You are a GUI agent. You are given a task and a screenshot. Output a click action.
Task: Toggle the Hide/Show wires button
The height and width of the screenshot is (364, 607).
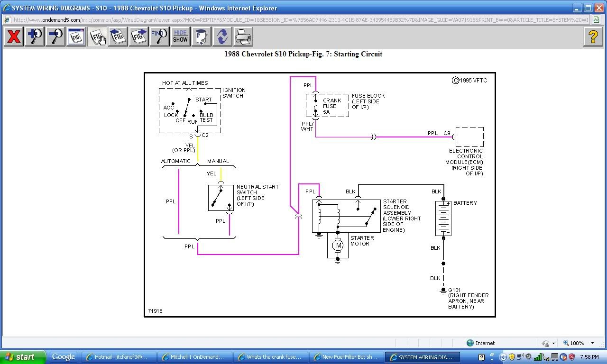180,36
